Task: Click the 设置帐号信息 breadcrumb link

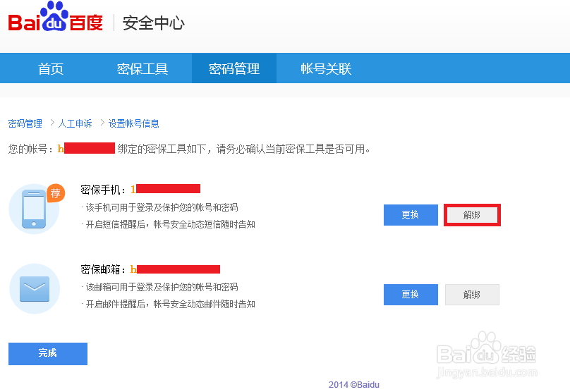Action: click(x=134, y=123)
